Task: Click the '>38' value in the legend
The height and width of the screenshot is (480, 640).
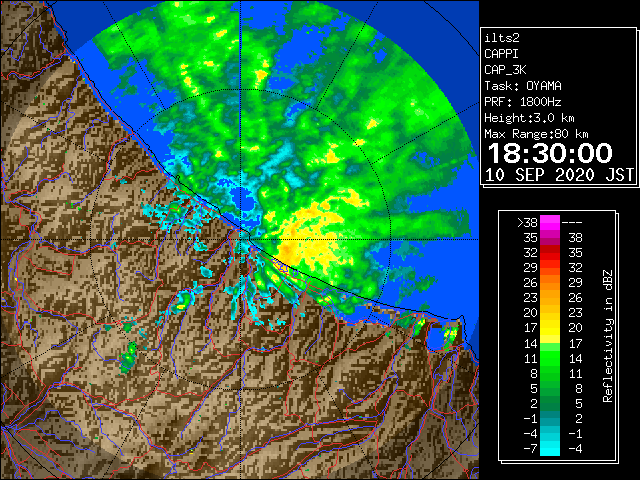Action: coord(527,222)
